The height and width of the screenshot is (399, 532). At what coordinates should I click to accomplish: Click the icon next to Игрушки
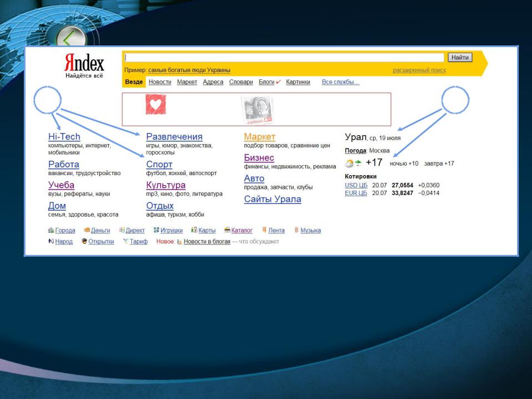[x=156, y=230]
